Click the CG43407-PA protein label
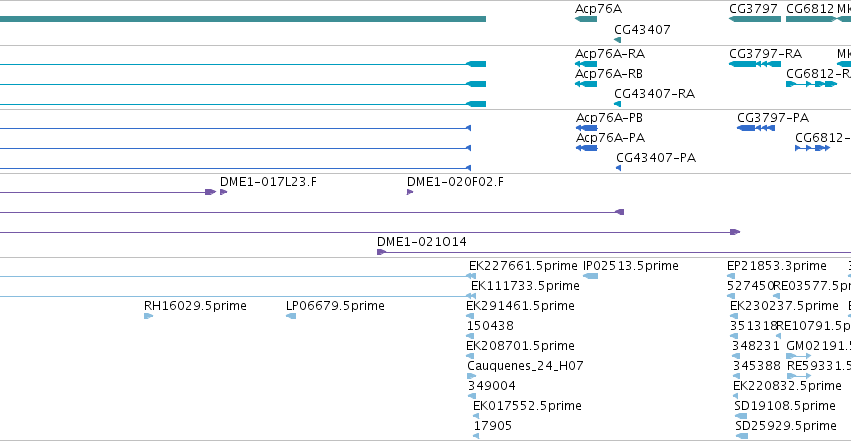Image resolution: width=851 pixels, height=441 pixels. tap(656, 158)
